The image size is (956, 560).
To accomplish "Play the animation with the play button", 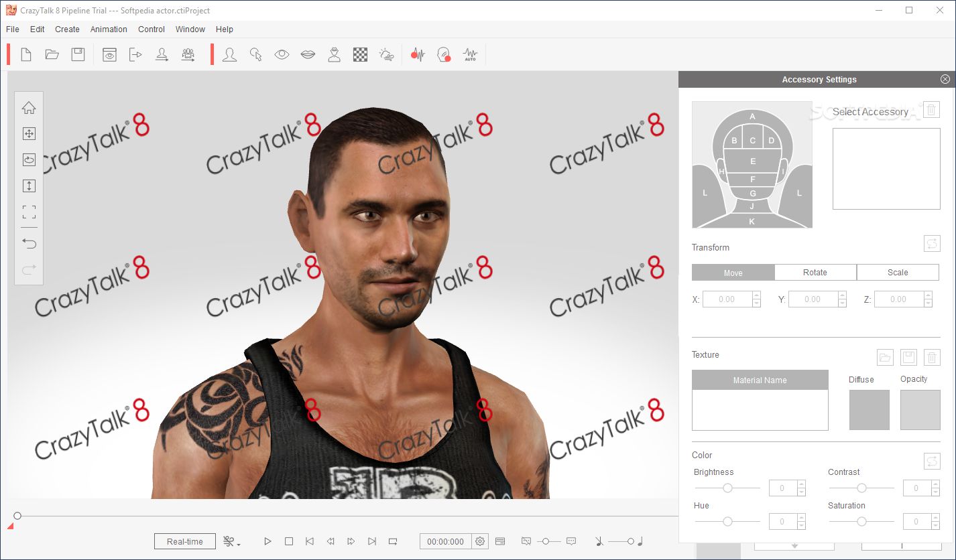I will [x=267, y=541].
